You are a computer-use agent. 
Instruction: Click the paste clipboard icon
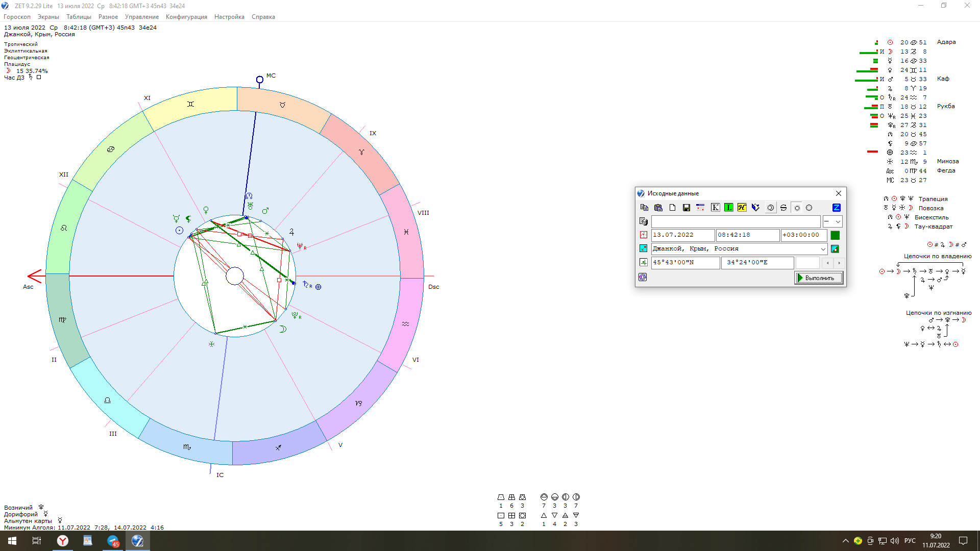pos(658,208)
